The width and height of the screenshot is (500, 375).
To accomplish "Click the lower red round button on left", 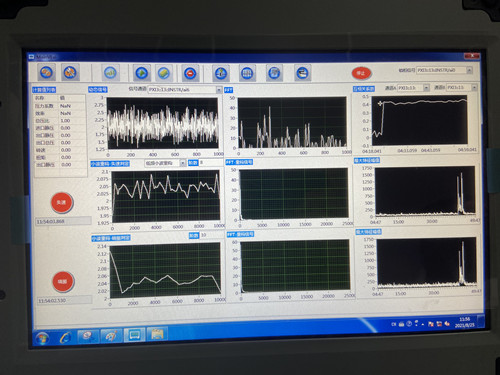I will click(x=63, y=281).
